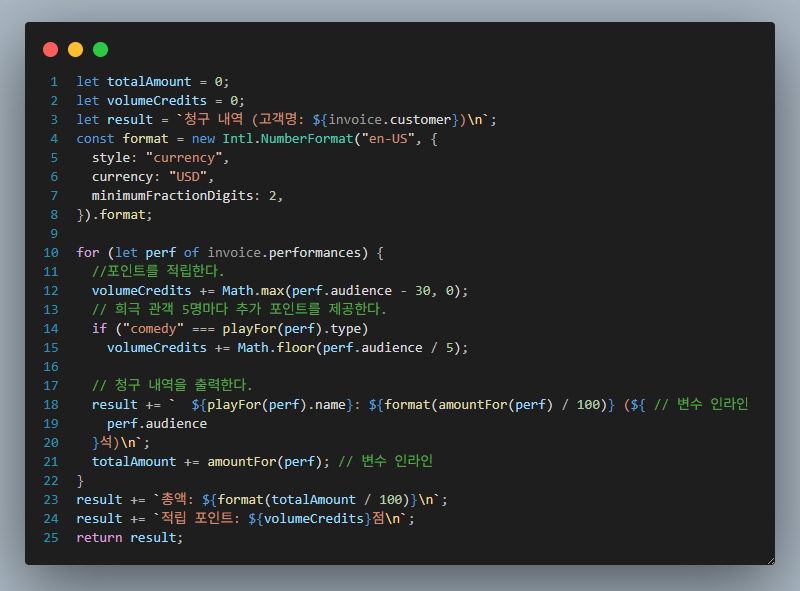Click the yellow minimize dot

click(76, 50)
